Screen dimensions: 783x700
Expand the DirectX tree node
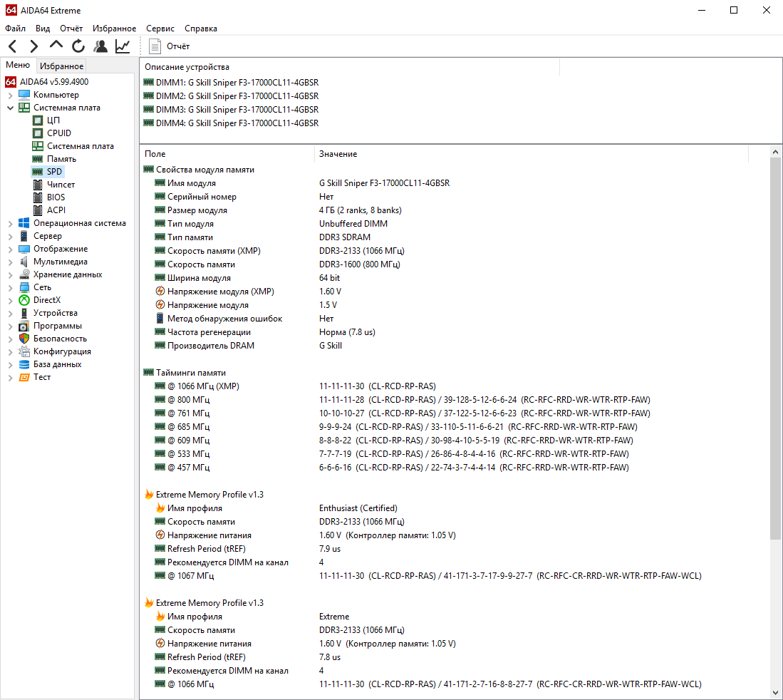click(10, 300)
